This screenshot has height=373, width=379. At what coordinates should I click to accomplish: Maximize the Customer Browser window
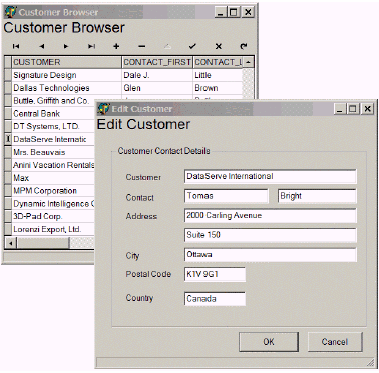click(x=234, y=12)
